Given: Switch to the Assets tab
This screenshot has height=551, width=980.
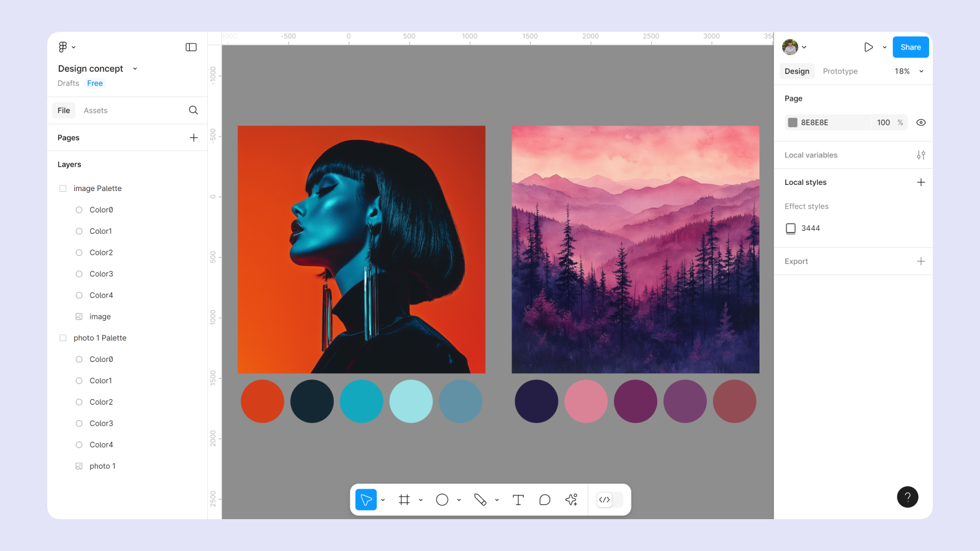Looking at the screenshot, I should (x=95, y=110).
